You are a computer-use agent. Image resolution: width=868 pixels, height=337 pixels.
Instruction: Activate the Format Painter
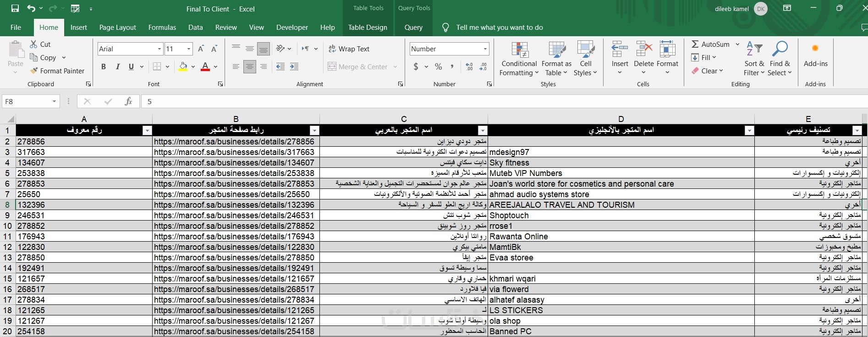(57, 71)
